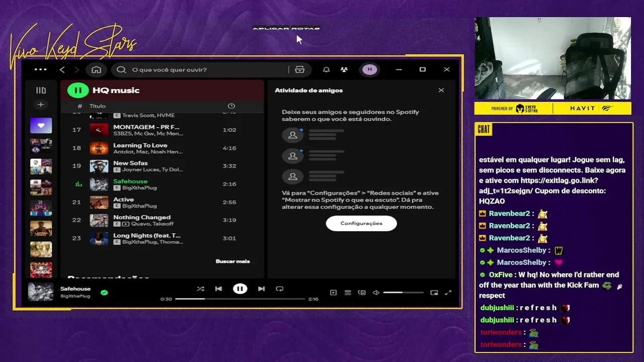Viewport: 644px width, 362px height.
Task: Mute with the speaker icon
Action: (x=376, y=293)
